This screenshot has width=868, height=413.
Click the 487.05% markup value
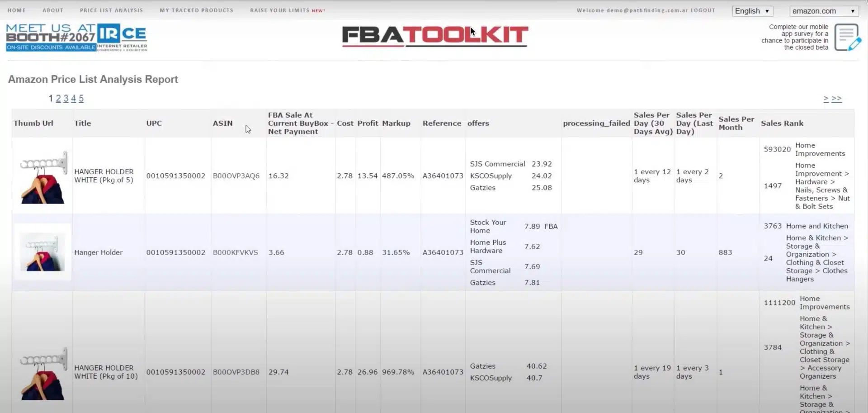[398, 176]
